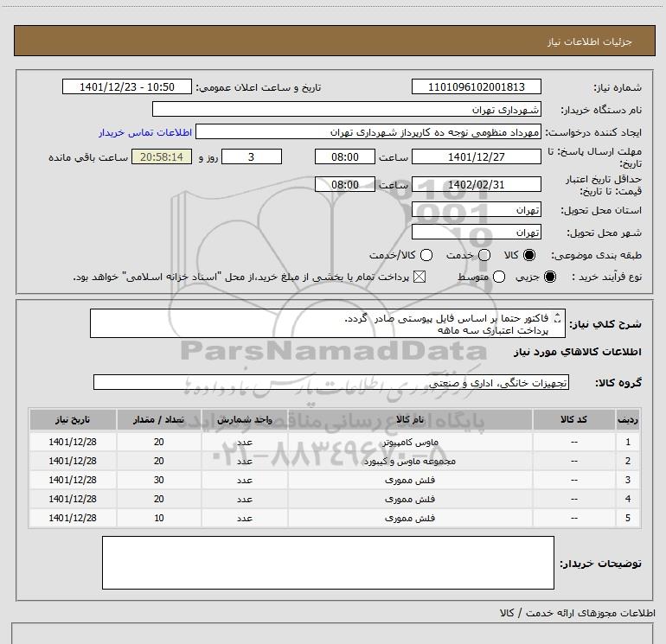Click the 08:00 price validity time field
Screen dimensions: 666x644
[345, 184]
